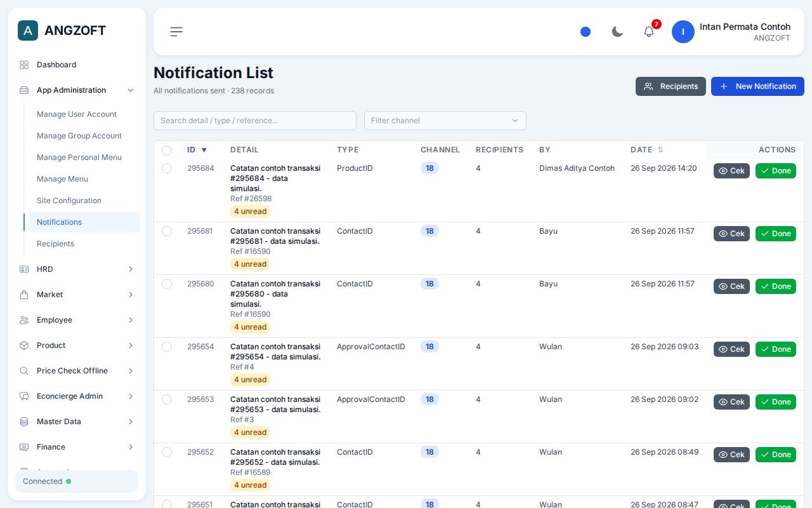Expand the Market menu chevron
This screenshot has height=508, width=812.
click(x=131, y=295)
